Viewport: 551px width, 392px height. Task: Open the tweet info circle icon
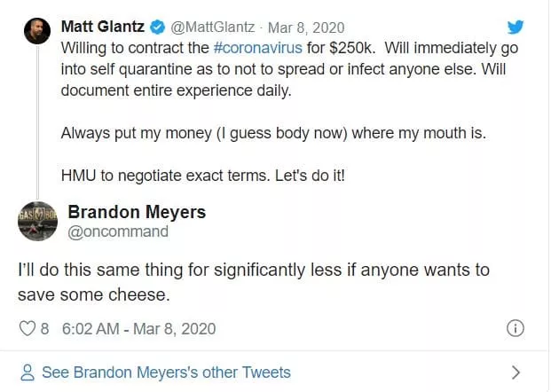click(x=515, y=329)
